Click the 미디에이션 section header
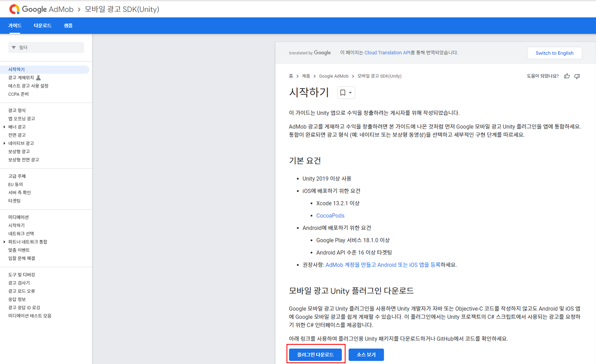This screenshot has width=596, height=364. point(18,217)
